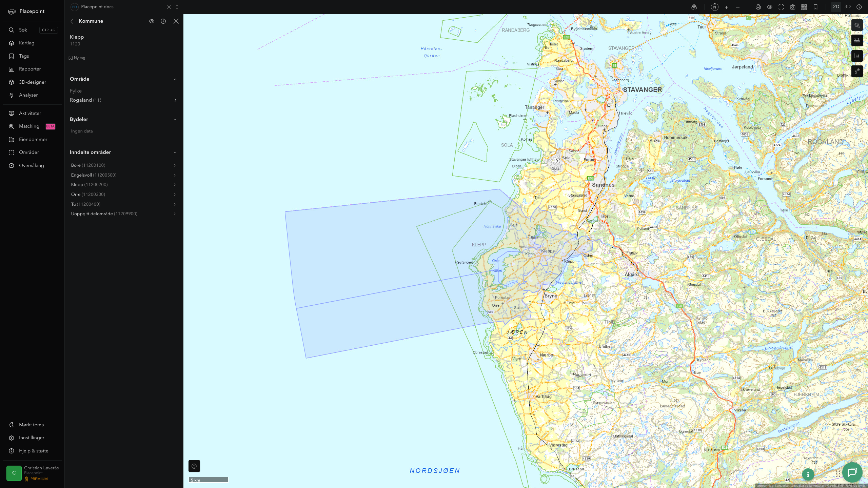Screen dimensions: 868x488
Task: Click the Placepoint logo
Action: (26, 11)
